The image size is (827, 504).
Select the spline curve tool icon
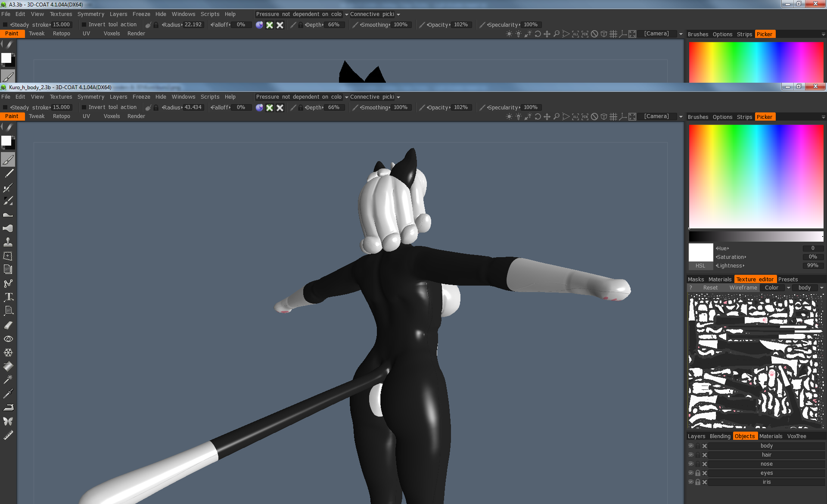coord(8,283)
